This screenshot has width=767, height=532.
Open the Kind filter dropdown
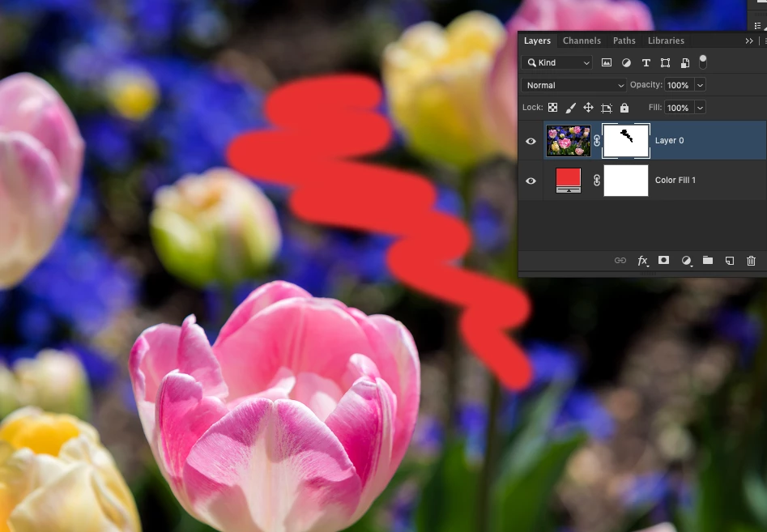coord(557,62)
